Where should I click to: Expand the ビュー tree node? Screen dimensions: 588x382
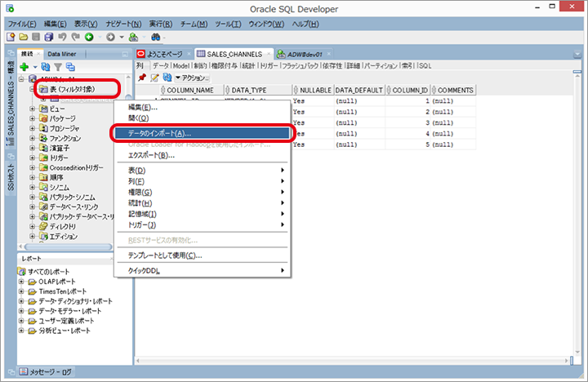(x=33, y=108)
